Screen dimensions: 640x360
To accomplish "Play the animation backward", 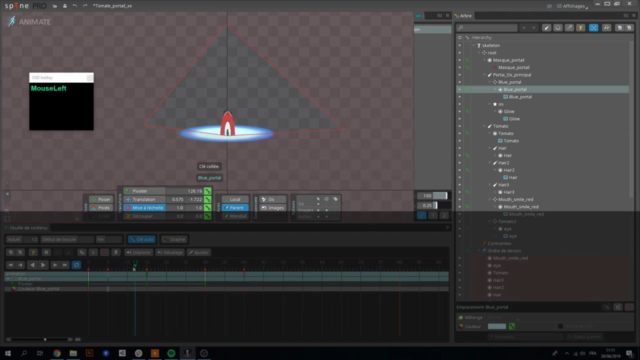I will [32, 265].
